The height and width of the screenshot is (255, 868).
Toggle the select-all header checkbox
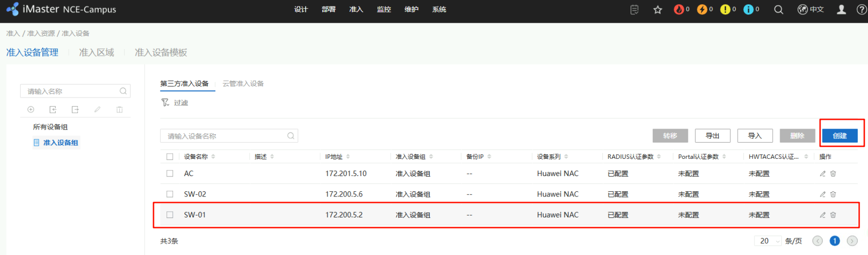[170, 157]
